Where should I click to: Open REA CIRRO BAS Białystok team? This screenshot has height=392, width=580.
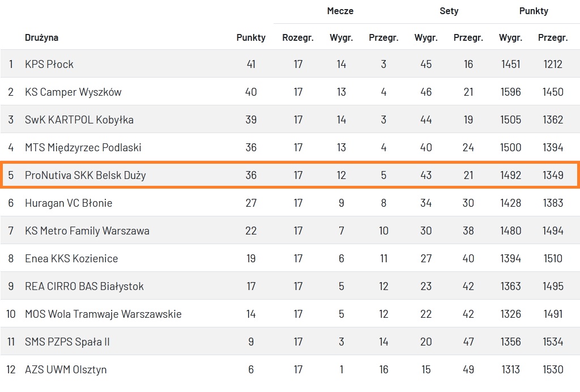84,286
